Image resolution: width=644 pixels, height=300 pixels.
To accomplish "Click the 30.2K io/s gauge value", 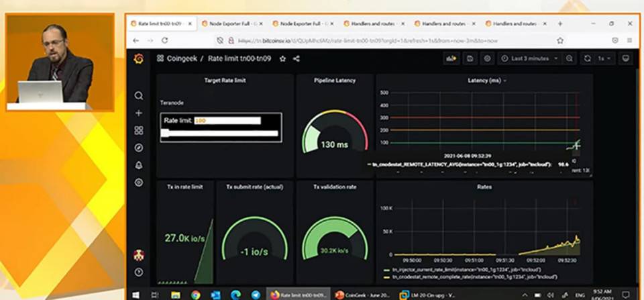I will [335, 250].
